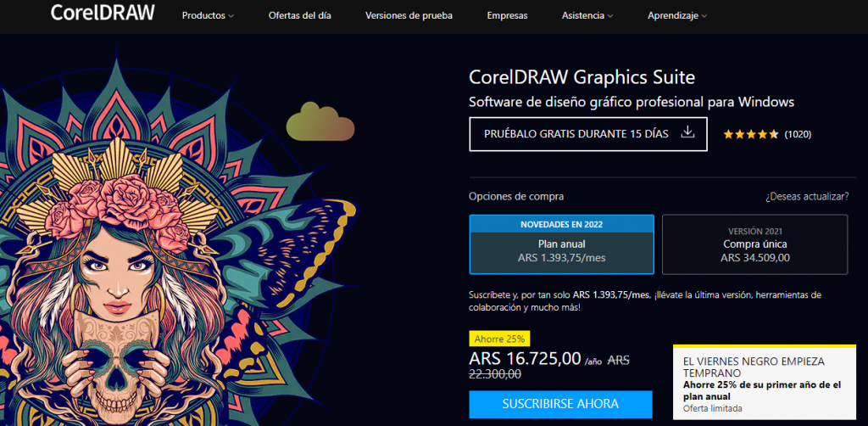
Task: Click the CorelDRAW Graphics Suite heading
Action: click(581, 77)
